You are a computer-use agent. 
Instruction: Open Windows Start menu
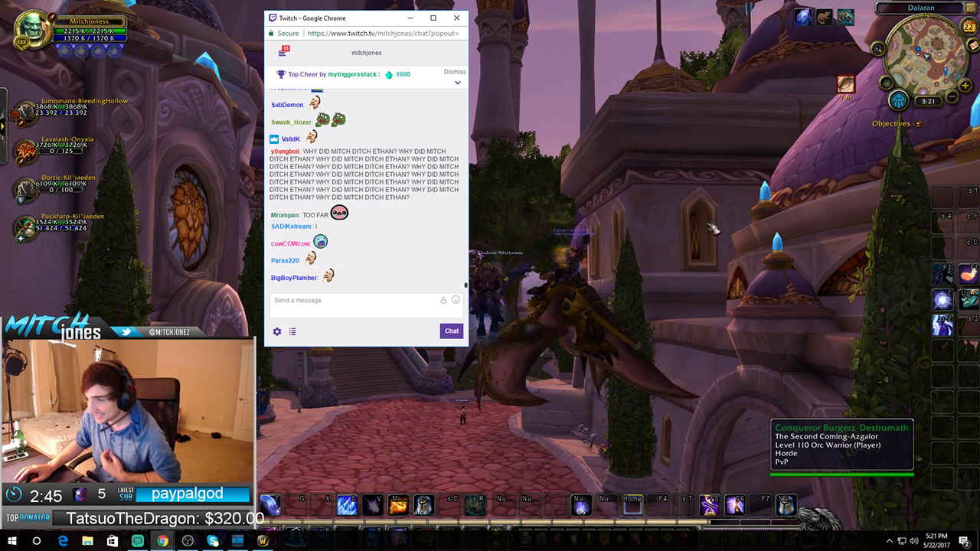pos(12,541)
